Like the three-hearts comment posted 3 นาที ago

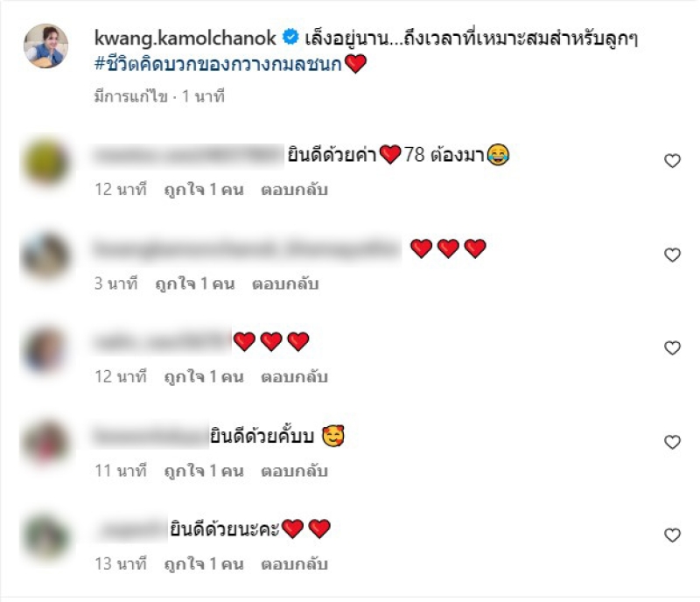point(672,255)
